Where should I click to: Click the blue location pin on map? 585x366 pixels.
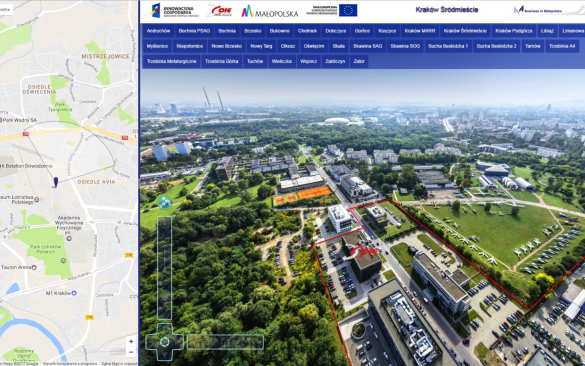click(x=56, y=182)
